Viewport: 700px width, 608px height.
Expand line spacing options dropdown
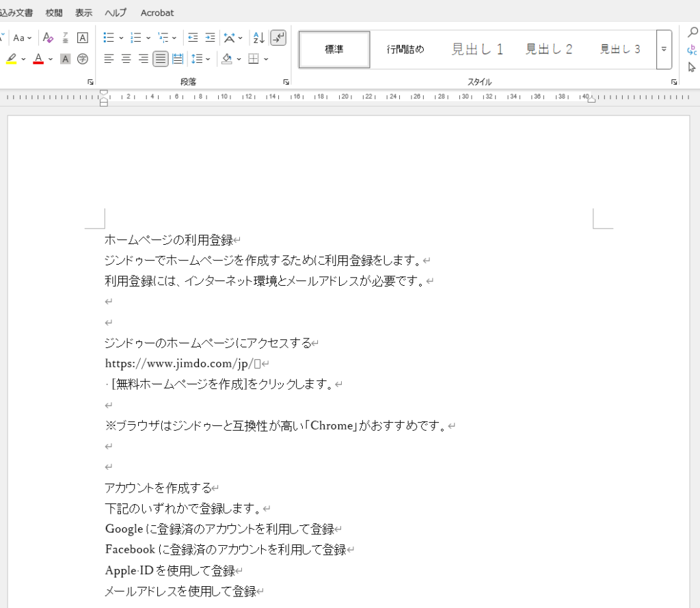click(208, 60)
